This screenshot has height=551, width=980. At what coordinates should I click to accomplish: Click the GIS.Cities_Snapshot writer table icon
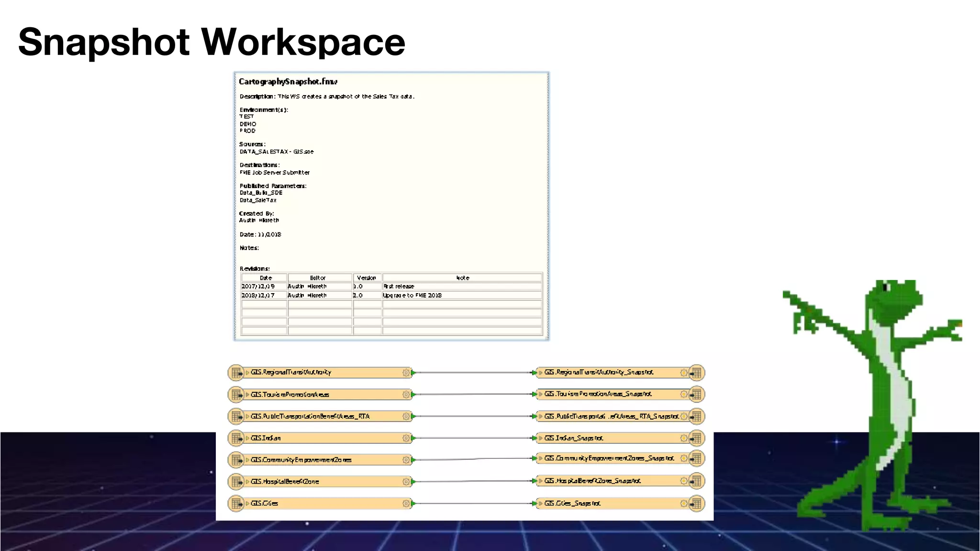697,504
